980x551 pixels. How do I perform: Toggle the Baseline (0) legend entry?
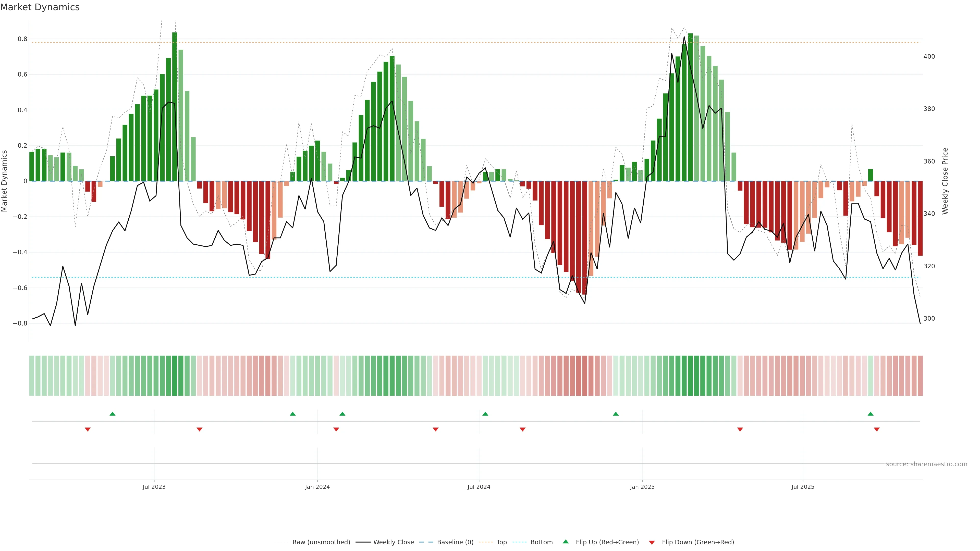point(455,542)
